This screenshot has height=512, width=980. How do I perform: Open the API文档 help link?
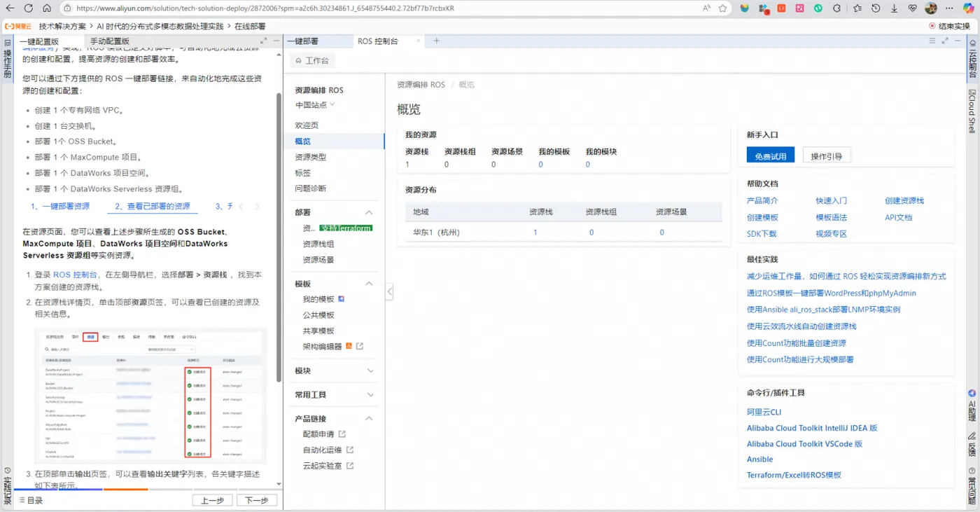898,217
